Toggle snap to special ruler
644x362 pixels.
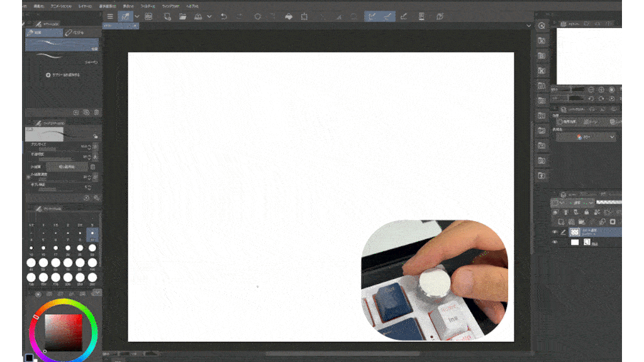pos(387,16)
